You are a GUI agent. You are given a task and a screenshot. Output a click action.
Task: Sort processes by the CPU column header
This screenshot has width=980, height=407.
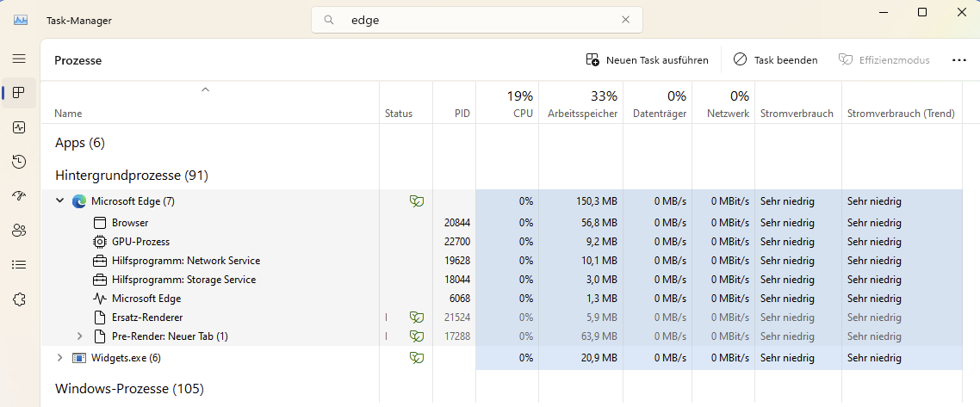tap(518, 104)
